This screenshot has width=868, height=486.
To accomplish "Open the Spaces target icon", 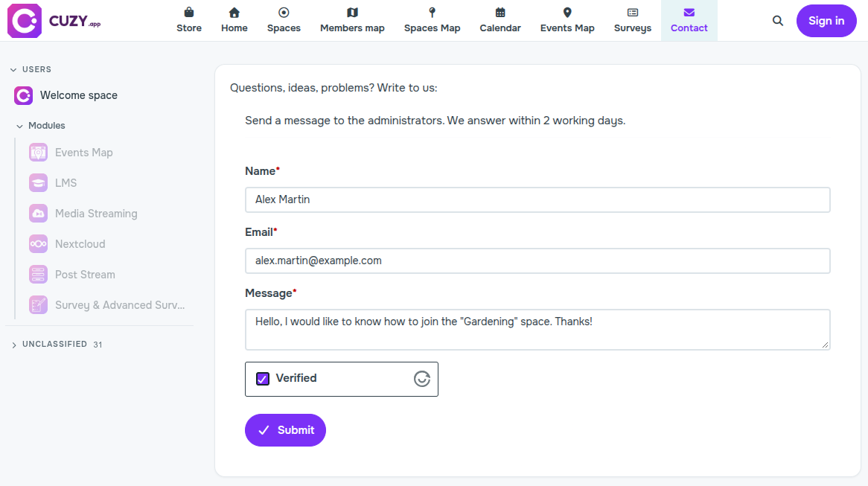I will point(284,12).
